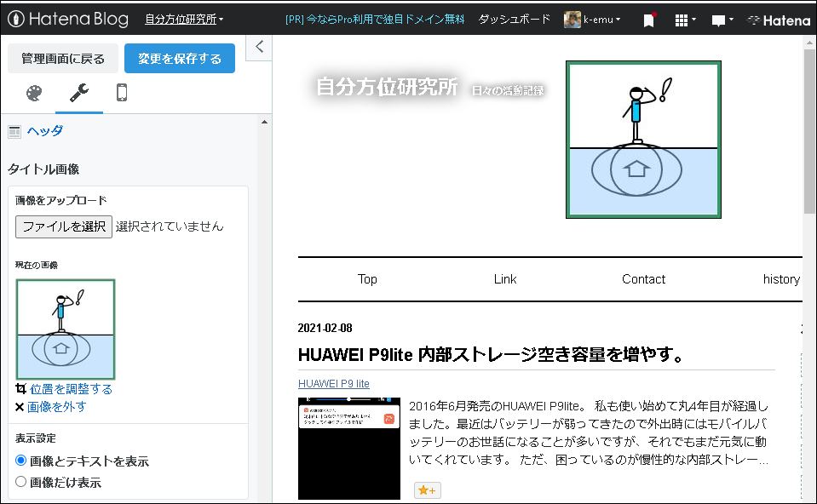
Task: Click 変更を保存する button
Action: tap(180, 58)
